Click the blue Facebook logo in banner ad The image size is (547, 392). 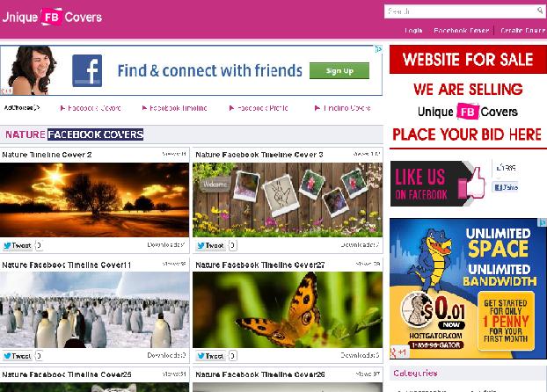tap(87, 70)
